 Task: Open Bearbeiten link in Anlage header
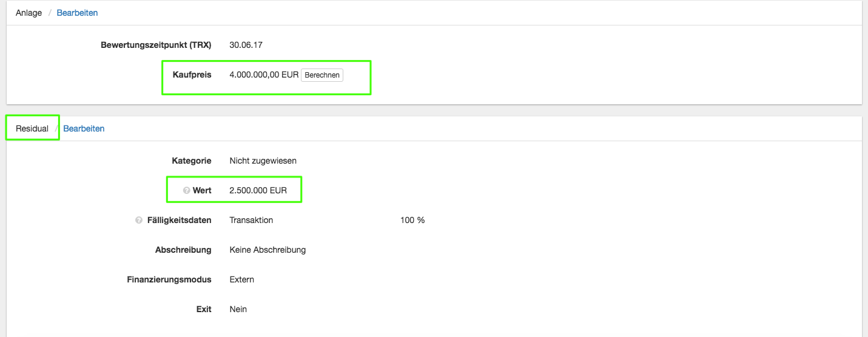coord(77,13)
